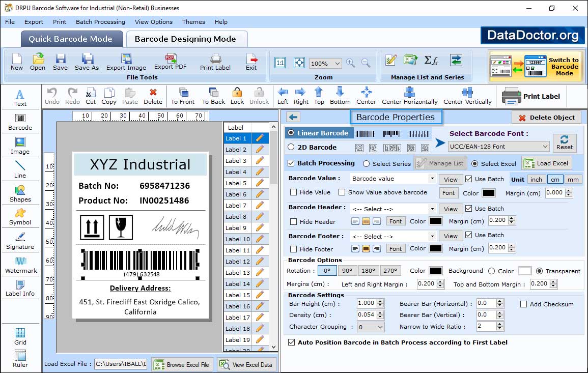The width and height of the screenshot is (588, 373).
Task: Click the Browse Excel File button
Action: [x=182, y=365]
